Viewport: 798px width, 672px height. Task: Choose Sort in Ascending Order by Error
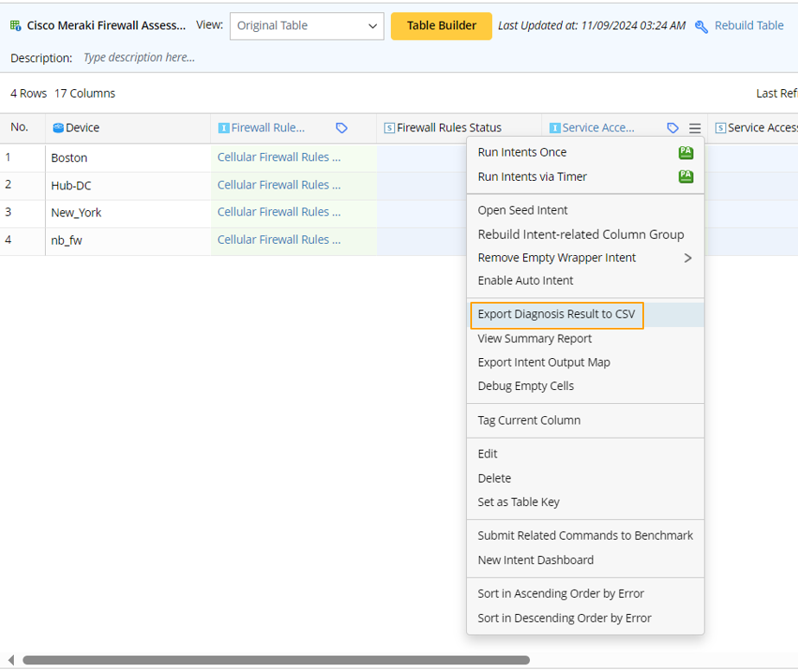click(x=560, y=593)
